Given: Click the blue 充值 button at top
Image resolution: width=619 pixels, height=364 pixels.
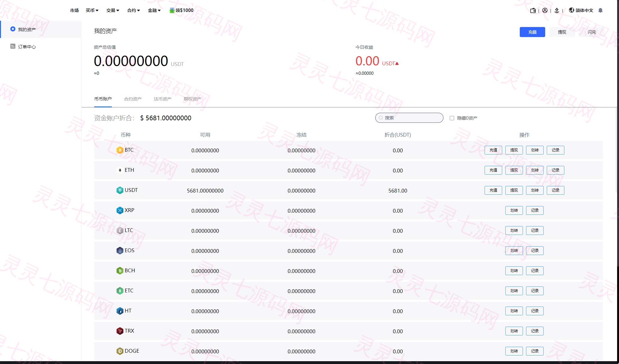Looking at the screenshot, I should [x=532, y=32].
